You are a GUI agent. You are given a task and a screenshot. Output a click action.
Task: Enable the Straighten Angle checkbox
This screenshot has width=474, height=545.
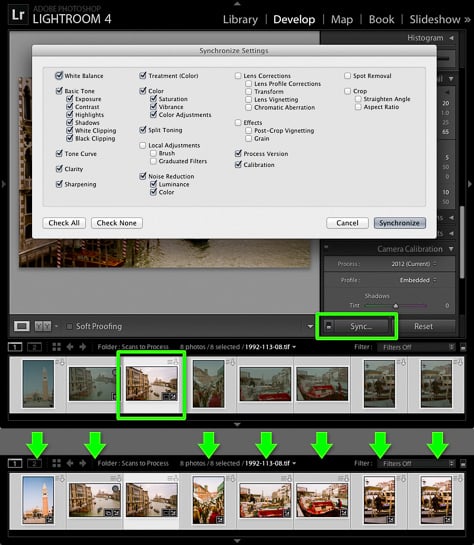[358, 99]
